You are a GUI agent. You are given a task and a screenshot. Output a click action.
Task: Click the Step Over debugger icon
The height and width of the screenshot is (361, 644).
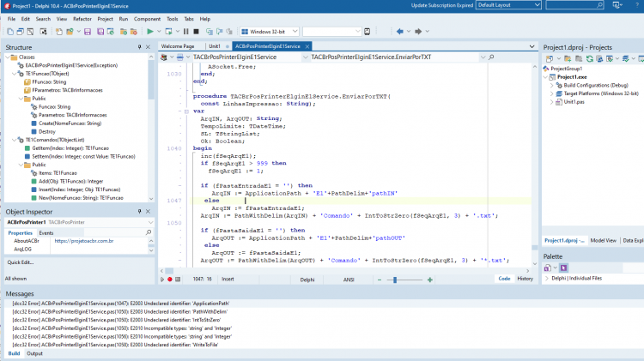pyautogui.click(x=219, y=32)
